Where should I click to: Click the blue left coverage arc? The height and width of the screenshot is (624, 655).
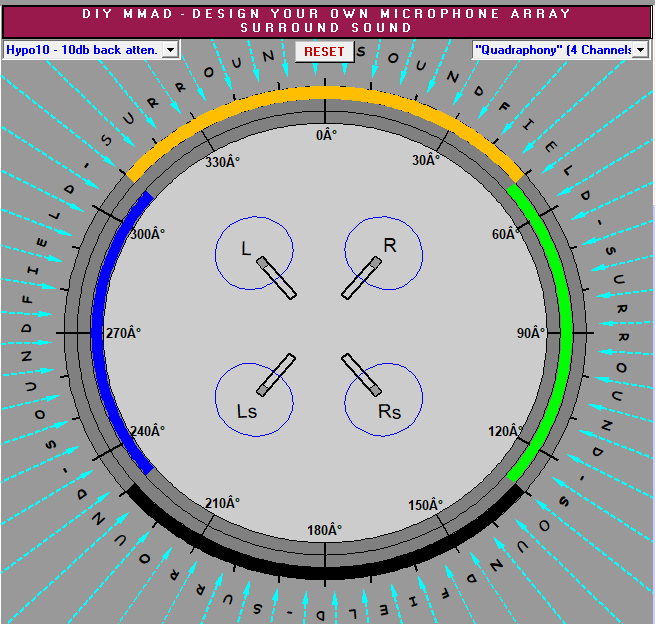coord(97,330)
